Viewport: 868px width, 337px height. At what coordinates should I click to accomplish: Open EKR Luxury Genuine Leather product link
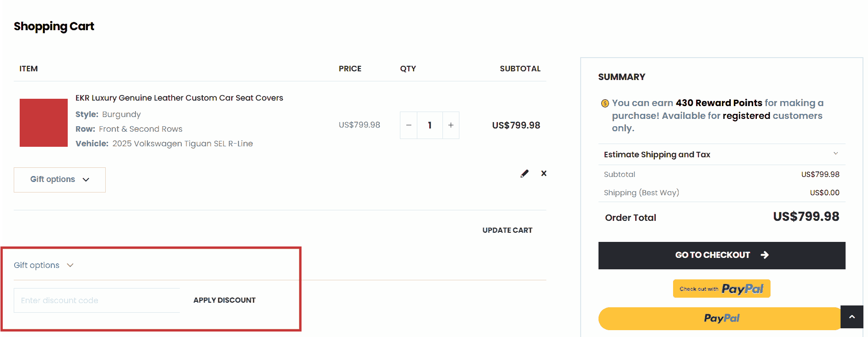[179, 98]
